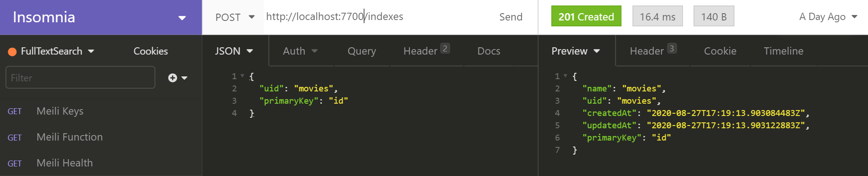868x176 pixels.
Task: Switch to the request Header tab
Action: click(x=426, y=50)
